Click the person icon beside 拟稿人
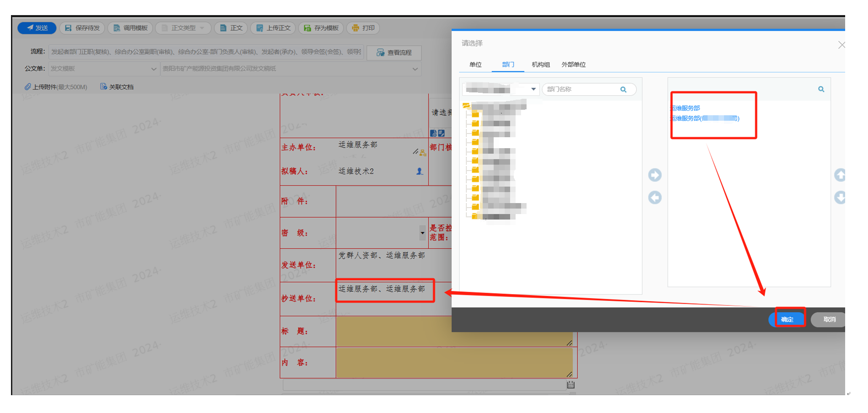The image size is (868, 413). click(419, 171)
